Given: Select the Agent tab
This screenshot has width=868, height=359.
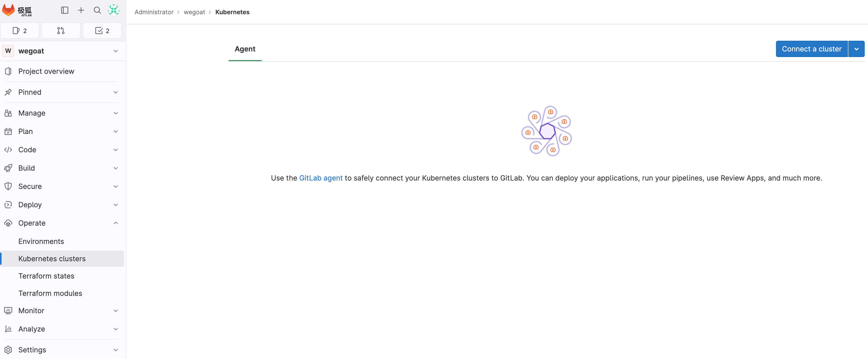Looking at the screenshot, I should click(x=245, y=49).
